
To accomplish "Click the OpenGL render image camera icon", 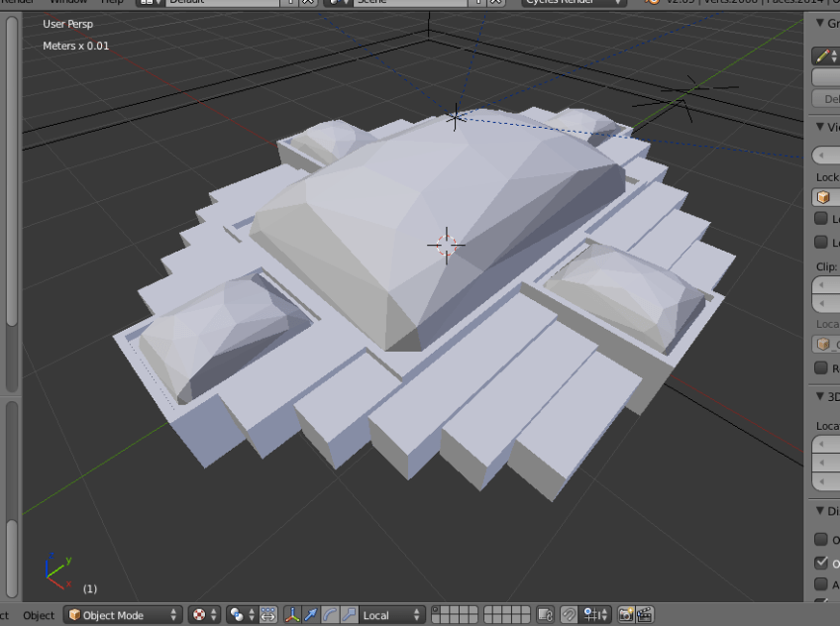I will click(626, 615).
